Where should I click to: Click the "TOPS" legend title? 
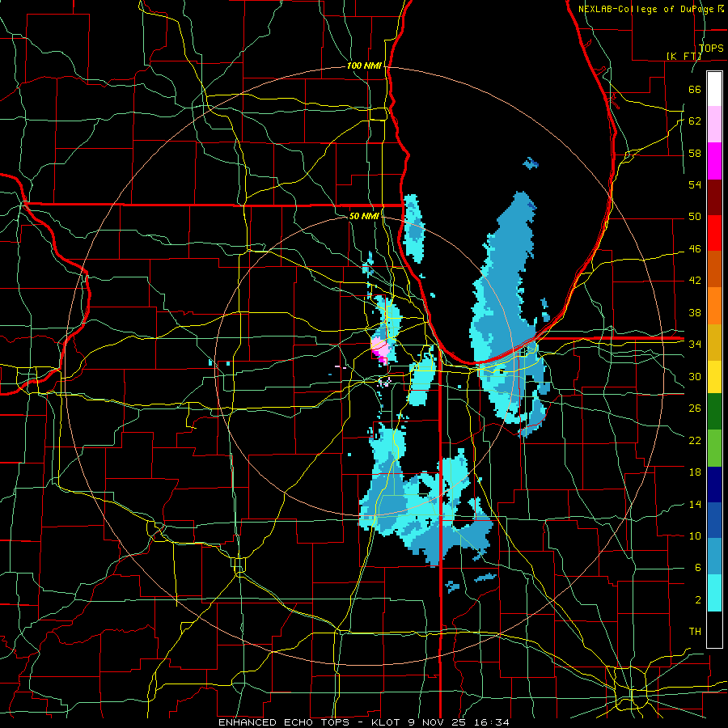pos(711,48)
